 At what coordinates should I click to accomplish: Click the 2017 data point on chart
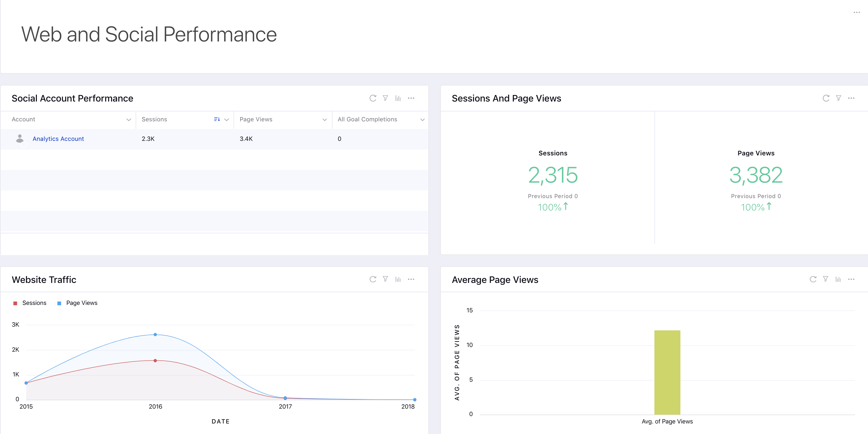[x=285, y=398]
